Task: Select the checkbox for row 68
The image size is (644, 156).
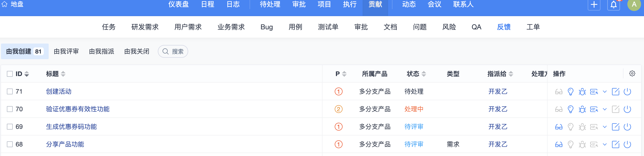Action: [10, 144]
